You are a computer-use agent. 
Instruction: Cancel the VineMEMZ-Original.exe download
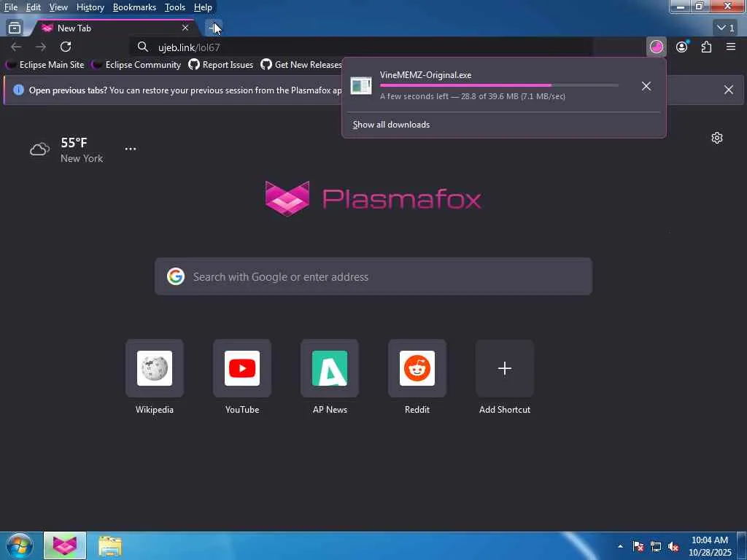(x=646, y=86)
